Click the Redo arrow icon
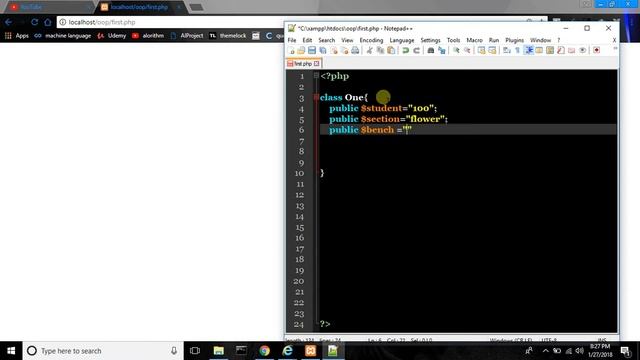640x360 pixels. tap(416, 50)
